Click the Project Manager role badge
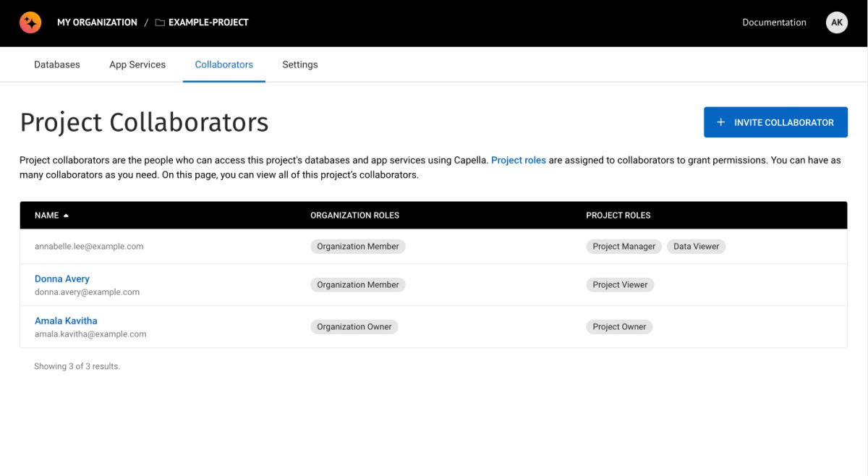 (x=624, y=247)
